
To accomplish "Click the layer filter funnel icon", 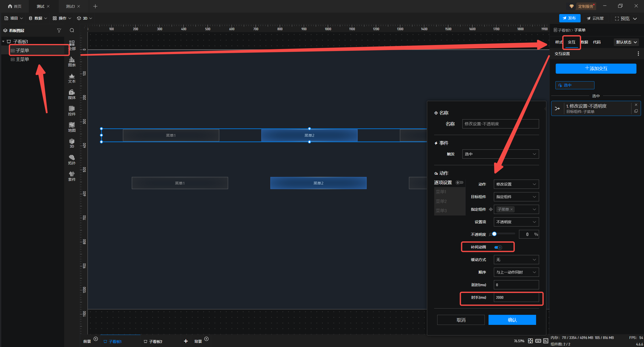I will click(59, 30).
